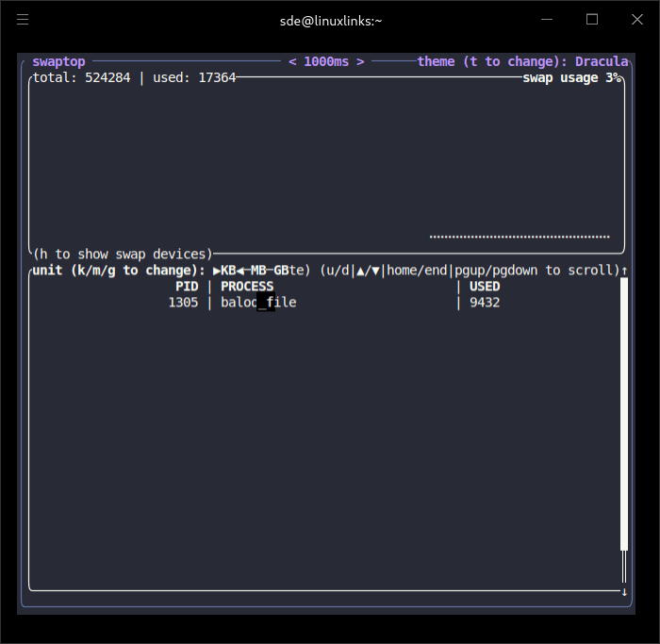Click the ▲ triangle in scroll hint

[x=361, y=271]
